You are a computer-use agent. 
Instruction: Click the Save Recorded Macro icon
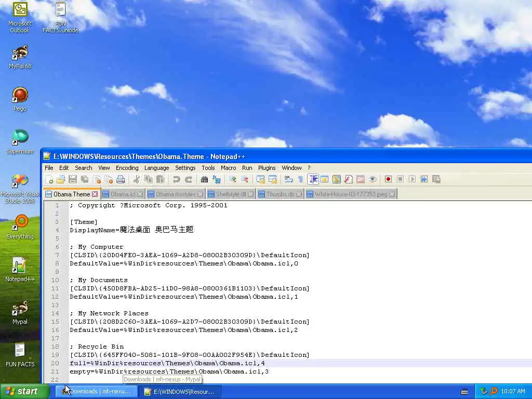coord(436,179)
